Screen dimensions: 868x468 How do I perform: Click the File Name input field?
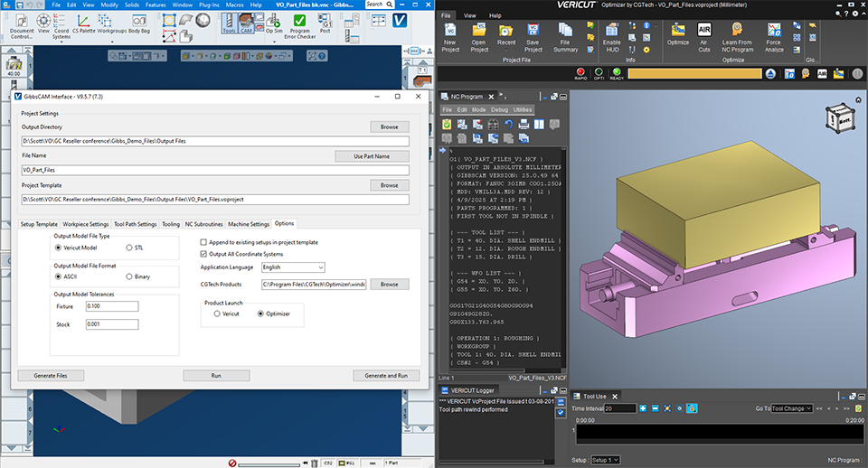pyautogui.click(x=215, y=170)
